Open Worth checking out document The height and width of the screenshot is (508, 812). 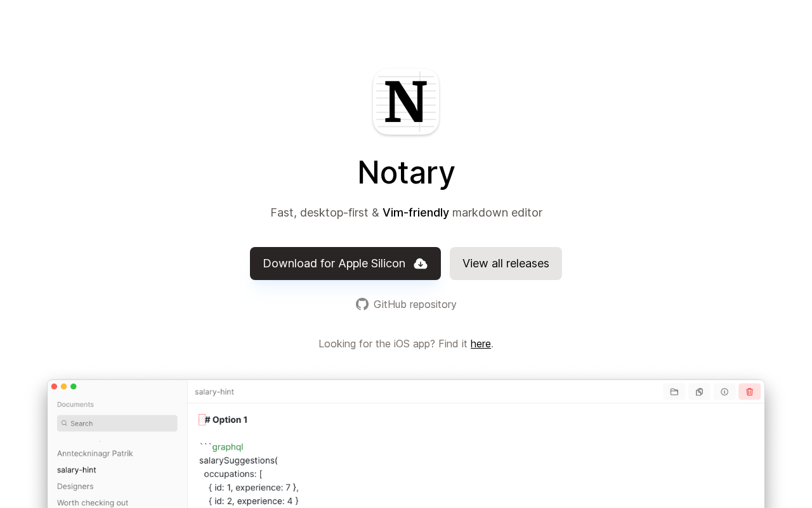point(93,502)
